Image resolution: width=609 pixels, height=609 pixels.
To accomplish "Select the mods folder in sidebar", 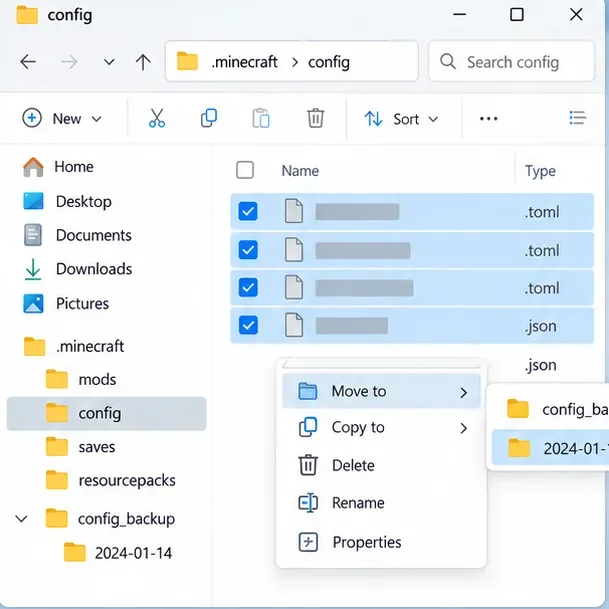I will pyautogui.click(x=81, y=379).
